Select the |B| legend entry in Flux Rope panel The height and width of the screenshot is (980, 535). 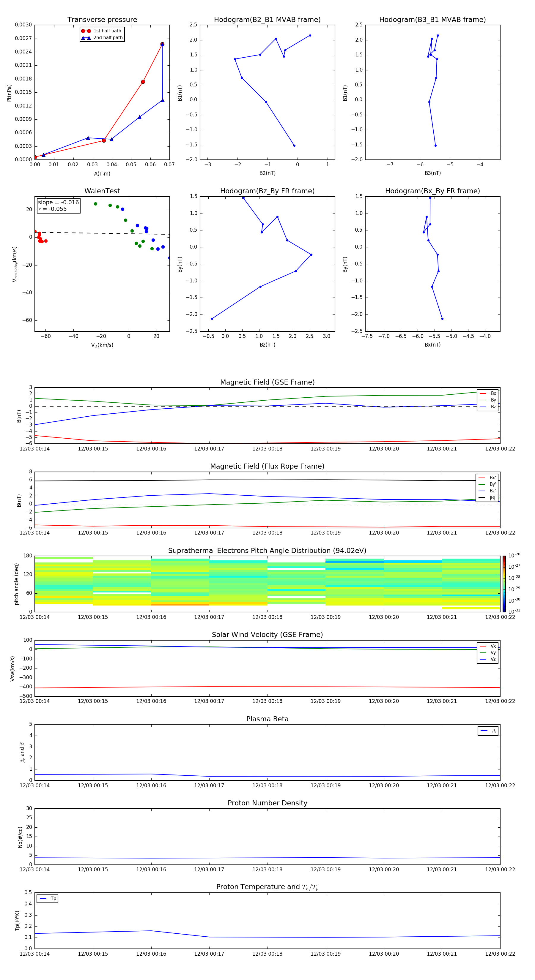click(x=487, y=497)
